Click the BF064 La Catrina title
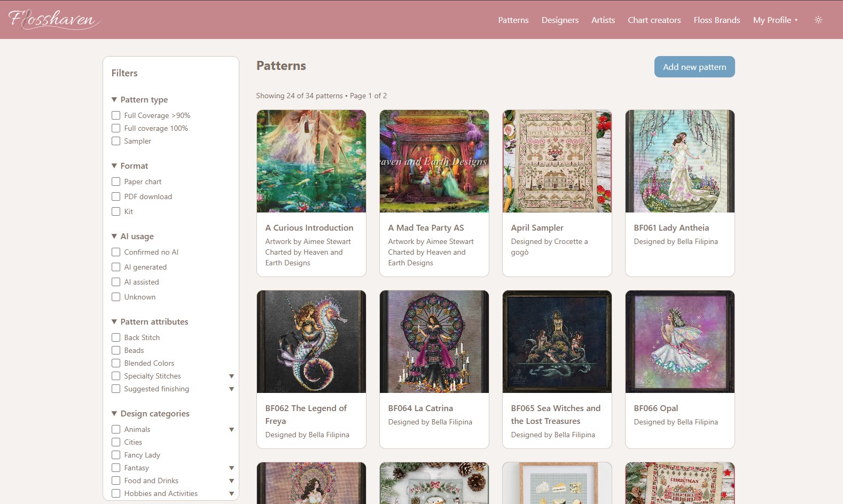The width and height of the screenshot is (843, 504). click(x=420, y=408)
